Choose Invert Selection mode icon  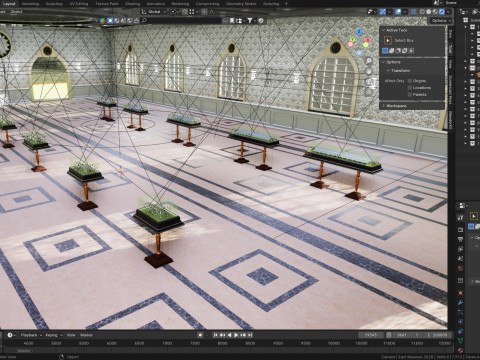[x=405, y=51]
